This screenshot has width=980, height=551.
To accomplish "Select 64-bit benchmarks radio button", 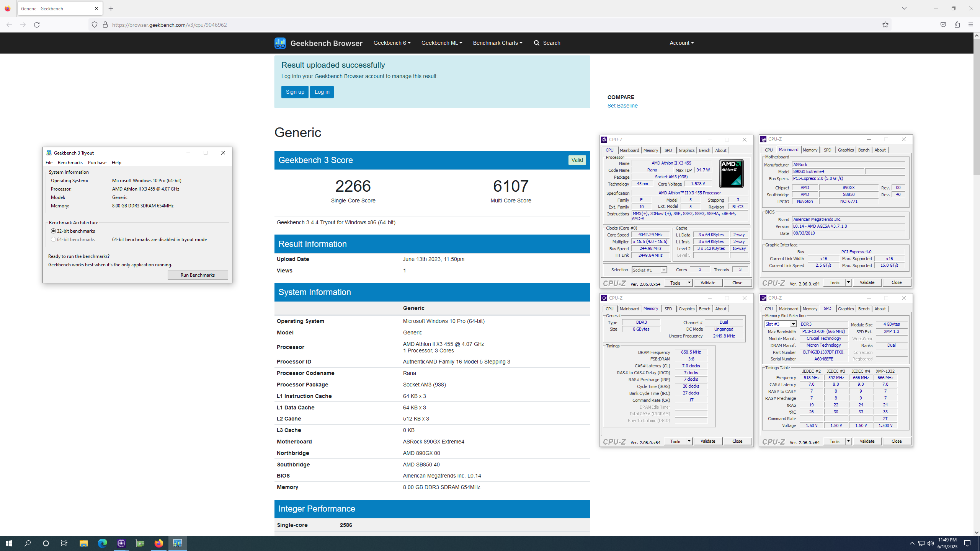I will (53, 240).
